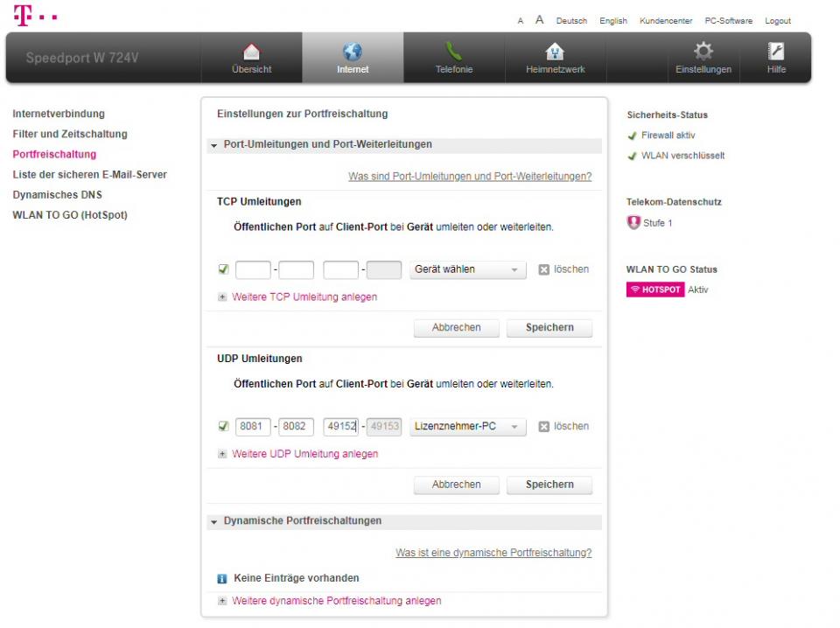Open 'Was ist eine dynamische Portfreischaltung?' link
The height and width of the screenshot is (628, 840).
point(493,553)
